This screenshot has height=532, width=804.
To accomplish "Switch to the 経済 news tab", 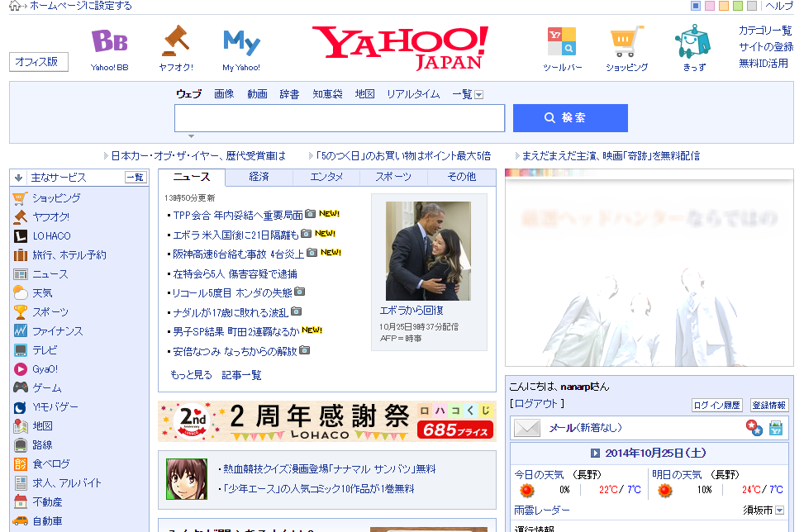I will (x=259, y=177).
